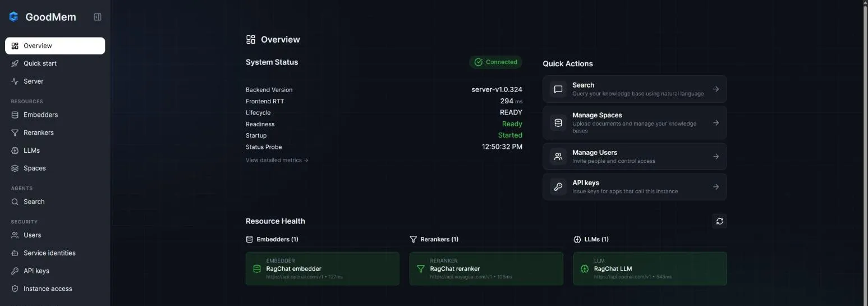Click the Server pulse icon
Screen dimensions: 868x306
point(15,81)
